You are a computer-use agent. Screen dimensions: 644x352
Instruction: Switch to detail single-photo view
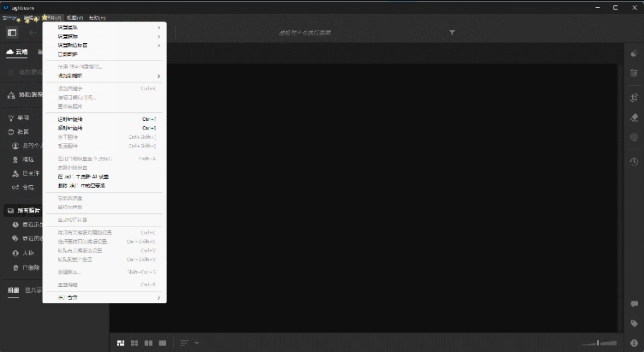[162, 343]
